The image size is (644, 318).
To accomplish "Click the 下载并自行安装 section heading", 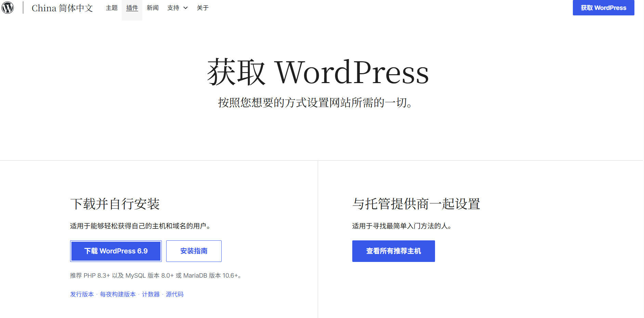I will (115, 204).
